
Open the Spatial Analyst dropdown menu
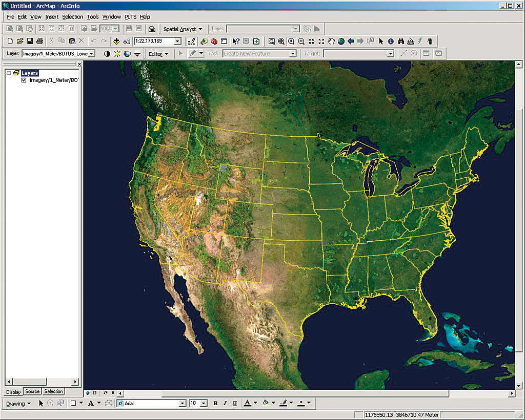pyautogui.click(x=183, y=29)
